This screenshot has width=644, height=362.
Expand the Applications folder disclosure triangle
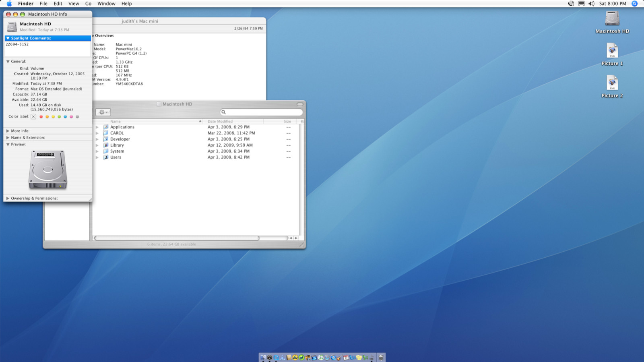[x=97, y=127]
